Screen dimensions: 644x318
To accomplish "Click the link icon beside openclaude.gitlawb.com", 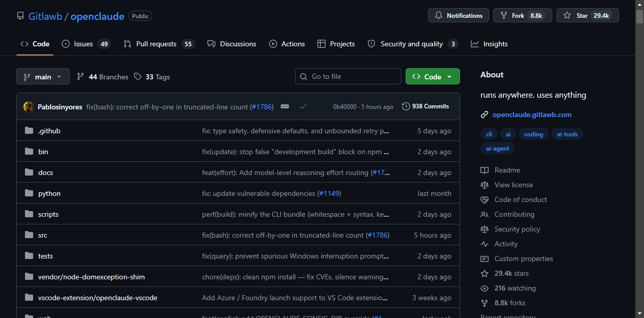I will coord(485,114).
